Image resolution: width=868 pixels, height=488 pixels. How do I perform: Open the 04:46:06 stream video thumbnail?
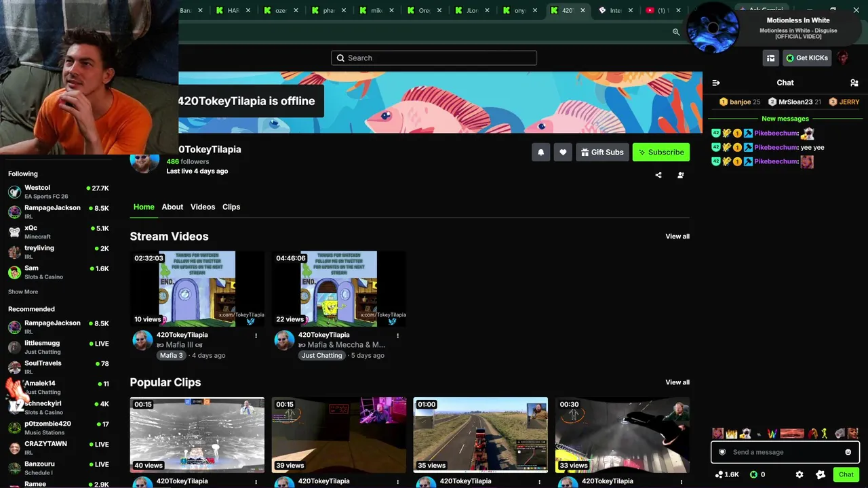339,289
